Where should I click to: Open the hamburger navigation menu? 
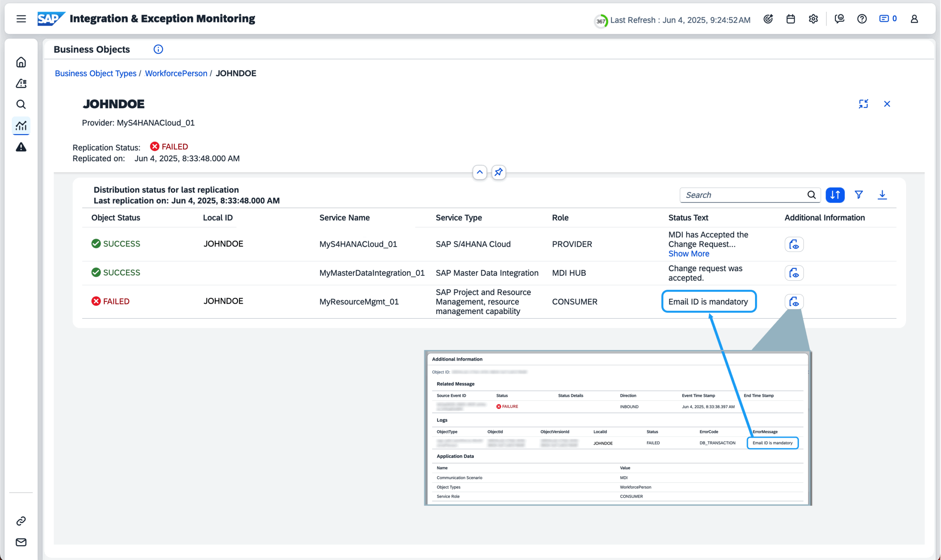[x=21, y=18]
